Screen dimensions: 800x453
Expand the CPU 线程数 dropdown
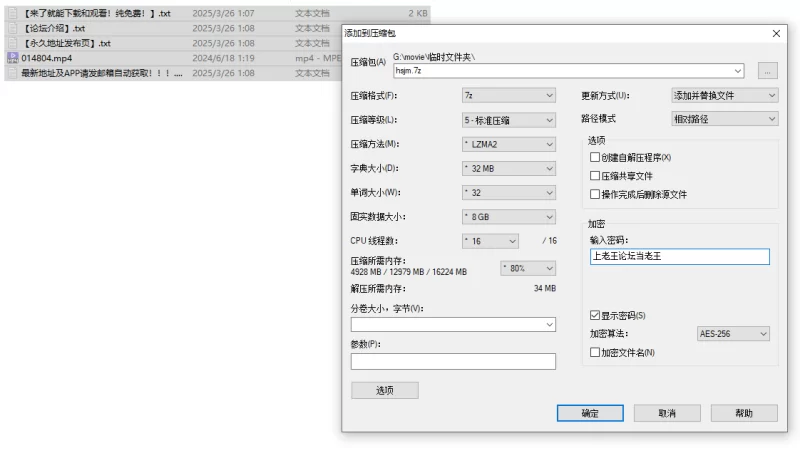(491, 241)
